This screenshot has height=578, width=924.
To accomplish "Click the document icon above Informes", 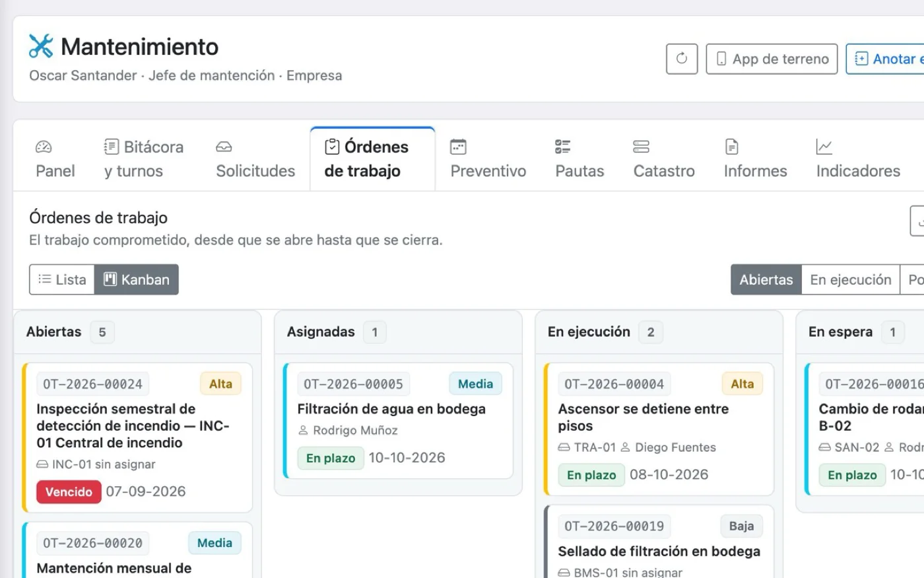I will point(731,147).
